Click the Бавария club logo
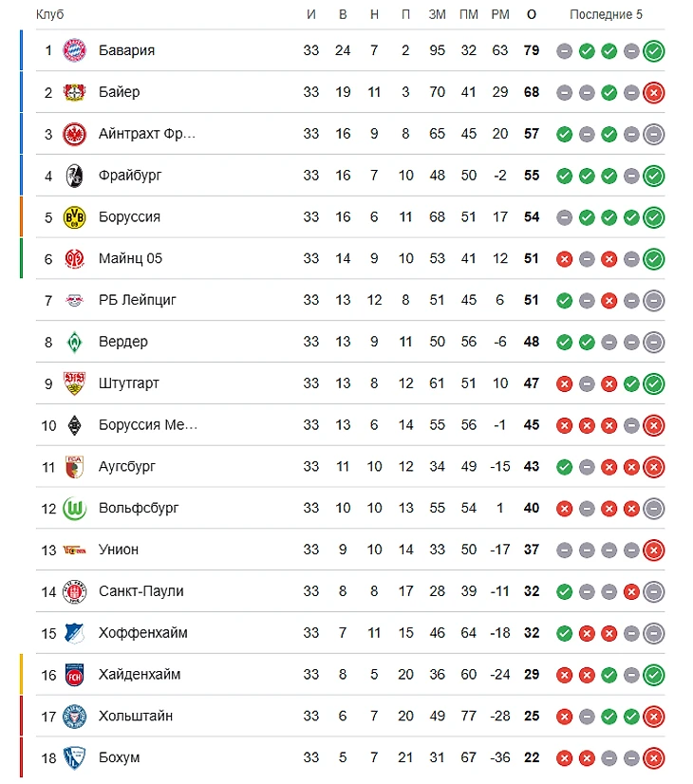 pos(74,50)
